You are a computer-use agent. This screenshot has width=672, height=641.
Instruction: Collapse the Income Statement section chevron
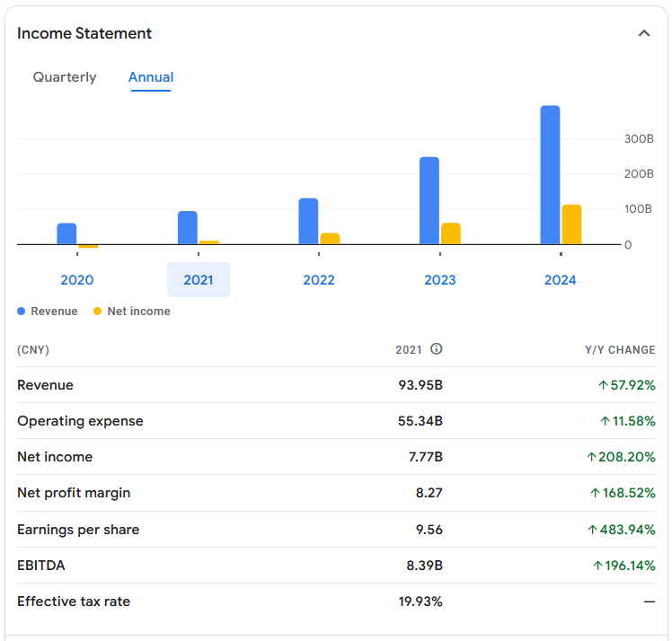(644, 33)
